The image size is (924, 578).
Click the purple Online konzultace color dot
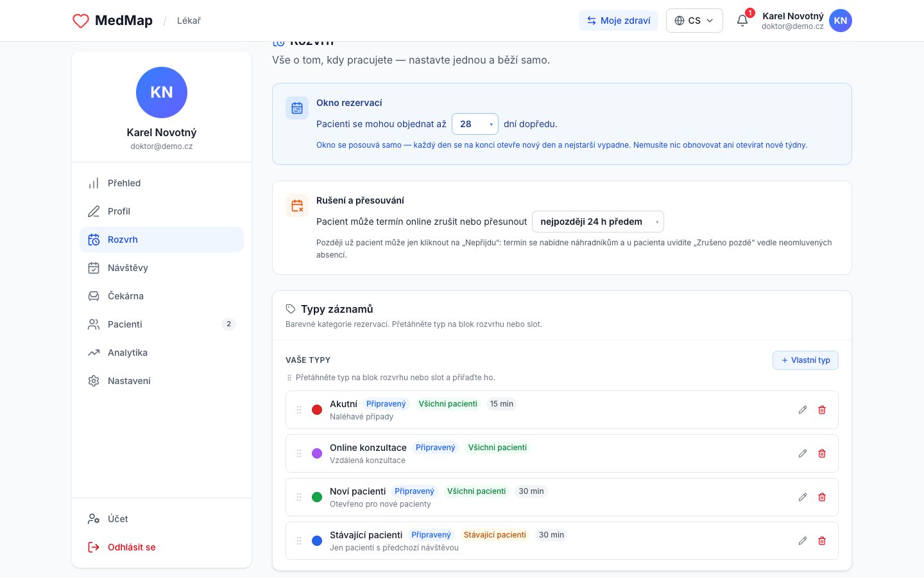tap(317, 453)
